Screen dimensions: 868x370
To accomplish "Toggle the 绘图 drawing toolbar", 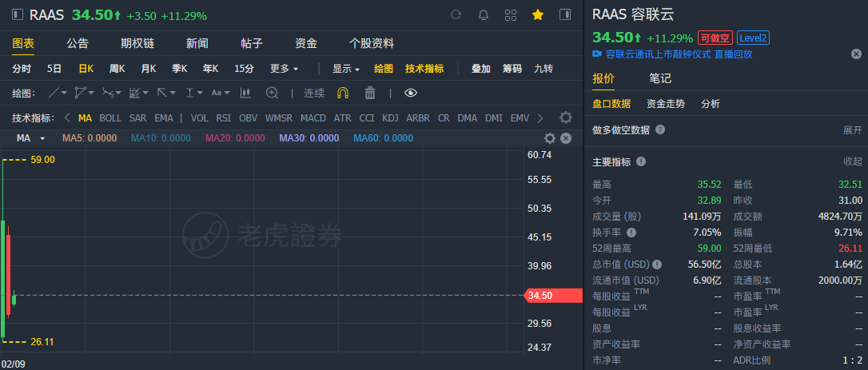I will (384, 69).
